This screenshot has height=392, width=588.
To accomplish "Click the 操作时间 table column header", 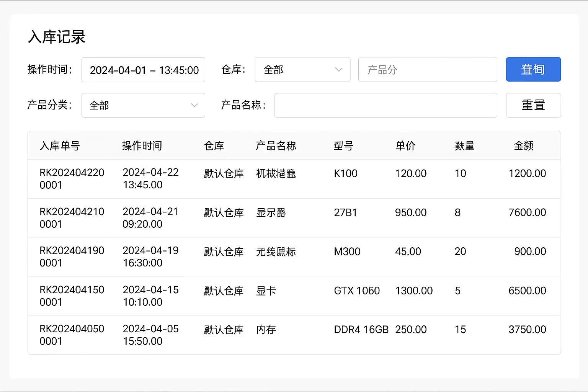I will point(142,146).
